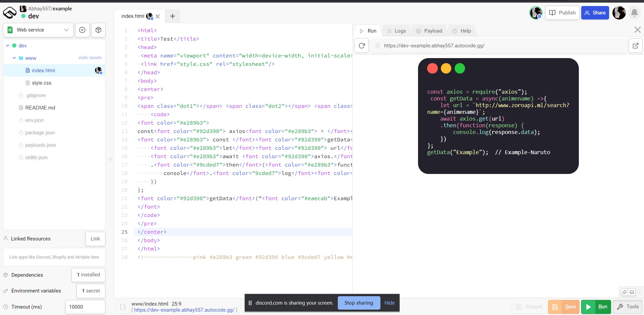Click the dev environment label in header
The image size is (644, 315).
pos(34,16)
